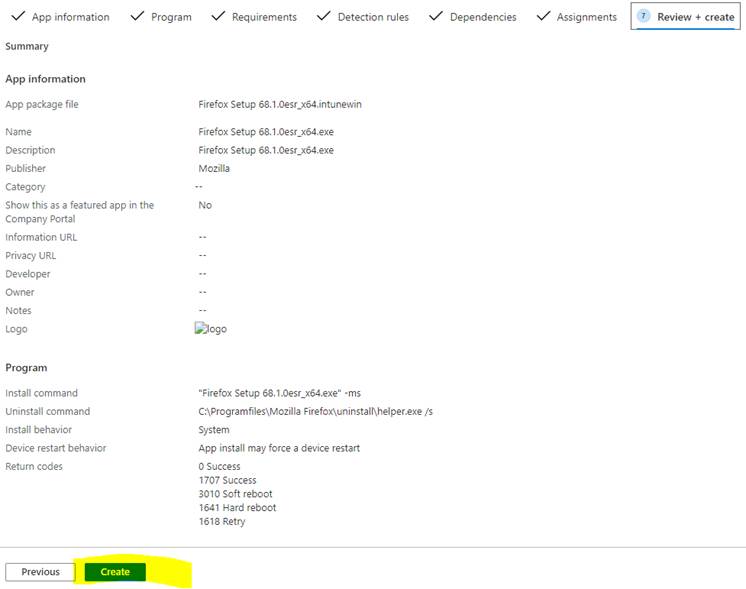Click the checkmark icon beside Program
746x589 pixels.
point(137,16)
